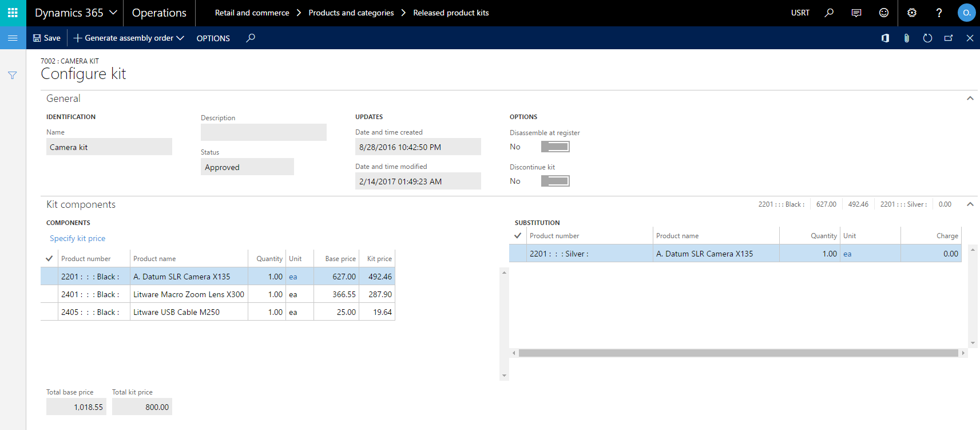Open in Office icon

tap(885, 38)
